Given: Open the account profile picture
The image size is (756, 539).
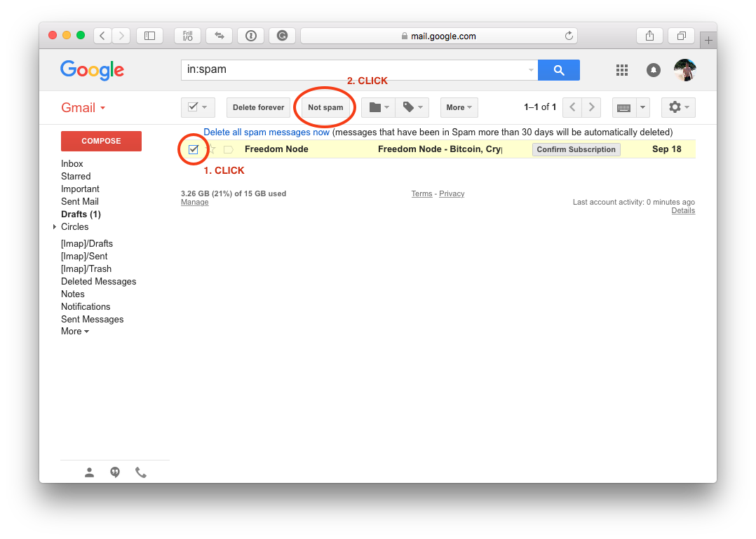Looking at the screenshot, I should [684, 70].
